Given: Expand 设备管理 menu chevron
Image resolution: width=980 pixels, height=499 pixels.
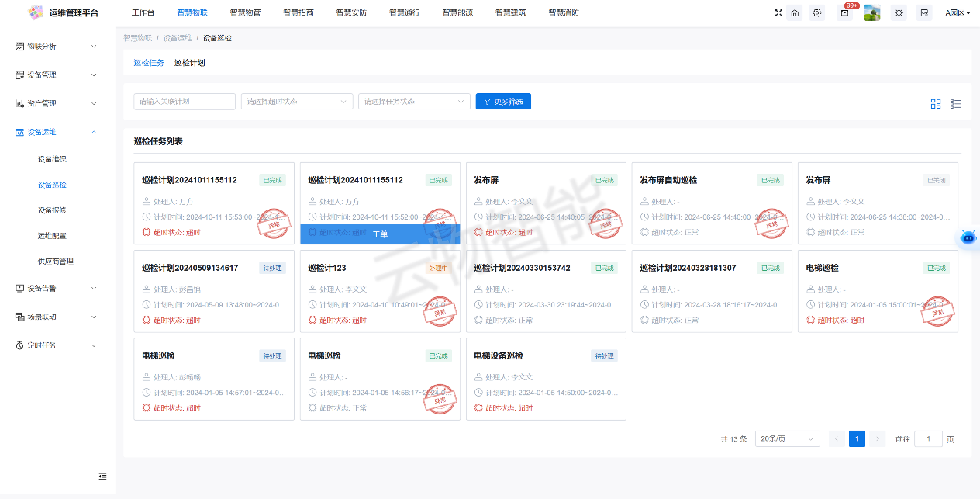Looking at the screenshot, I should point(94,75).
